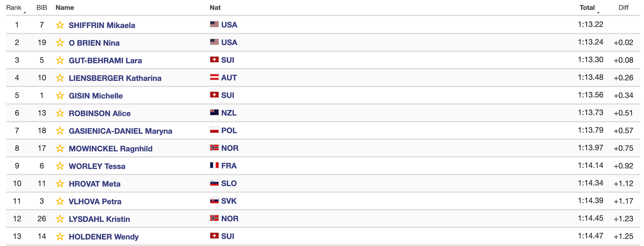Open WORLEY Tessa athlete profile
644x246 pixels.
tap(97, 166)
